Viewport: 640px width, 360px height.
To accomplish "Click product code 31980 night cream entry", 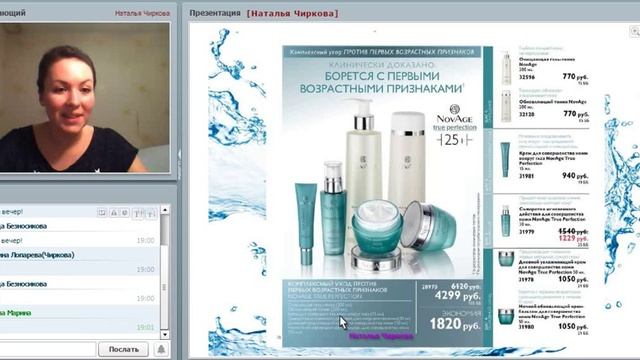I will 527,327.
